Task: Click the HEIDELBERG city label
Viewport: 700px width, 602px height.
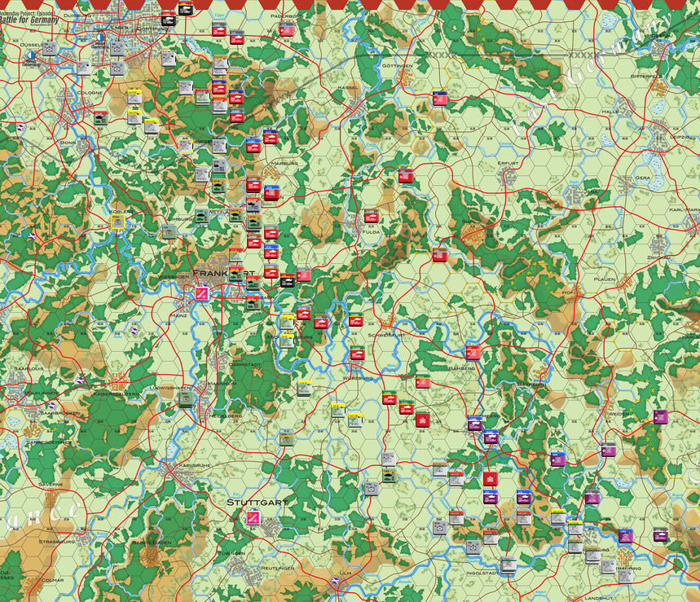Action: 226,415
